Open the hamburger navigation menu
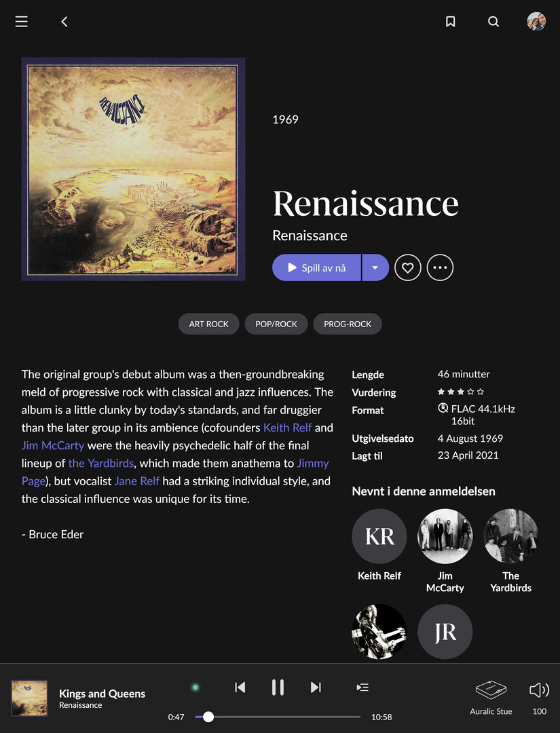This screenshot has width=560, height=733. point(22,22)
